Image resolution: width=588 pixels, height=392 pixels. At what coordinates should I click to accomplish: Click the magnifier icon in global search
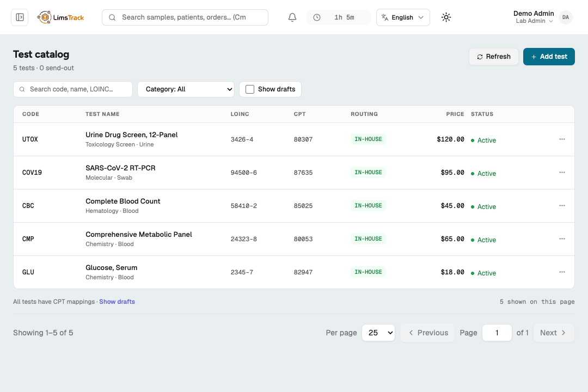coord(112,17)
